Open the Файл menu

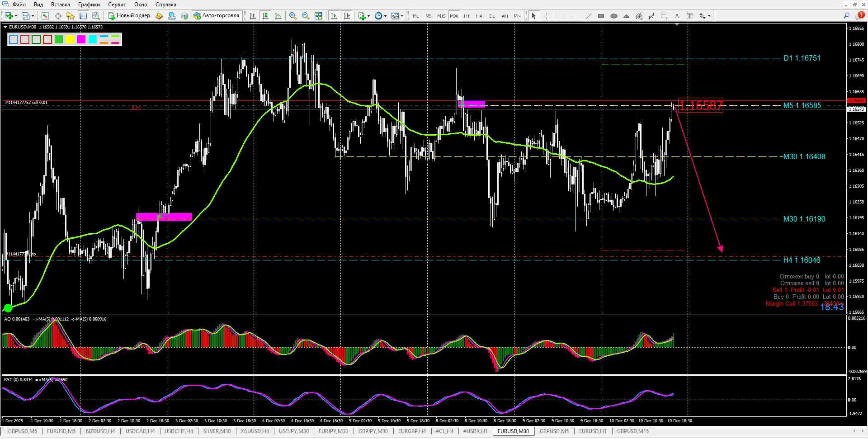point(19,5)
